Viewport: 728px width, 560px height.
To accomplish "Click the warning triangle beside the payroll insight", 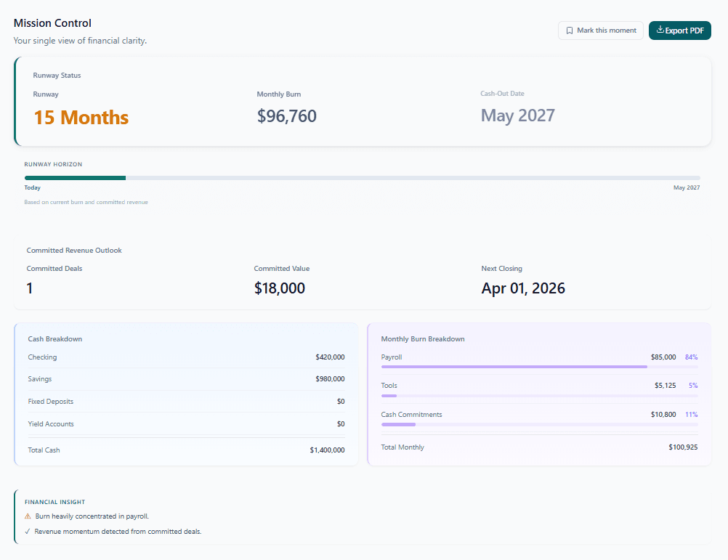I will tap(28, 516).
